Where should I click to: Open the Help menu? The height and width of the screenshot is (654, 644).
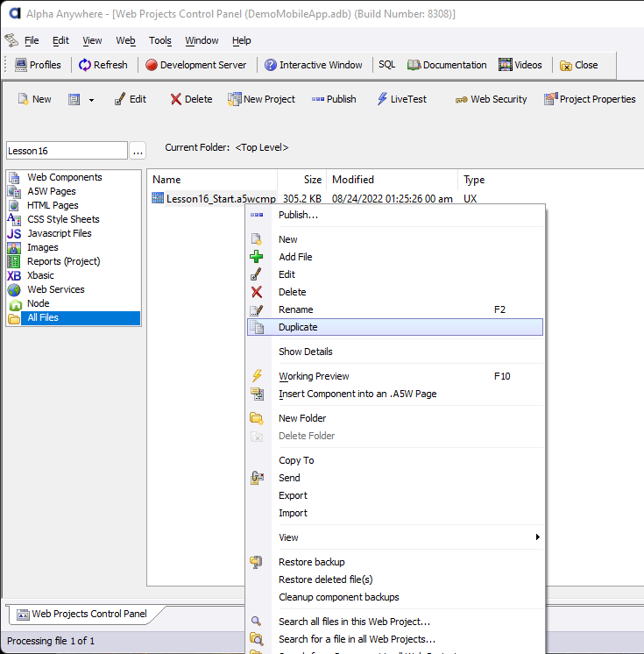241,40
